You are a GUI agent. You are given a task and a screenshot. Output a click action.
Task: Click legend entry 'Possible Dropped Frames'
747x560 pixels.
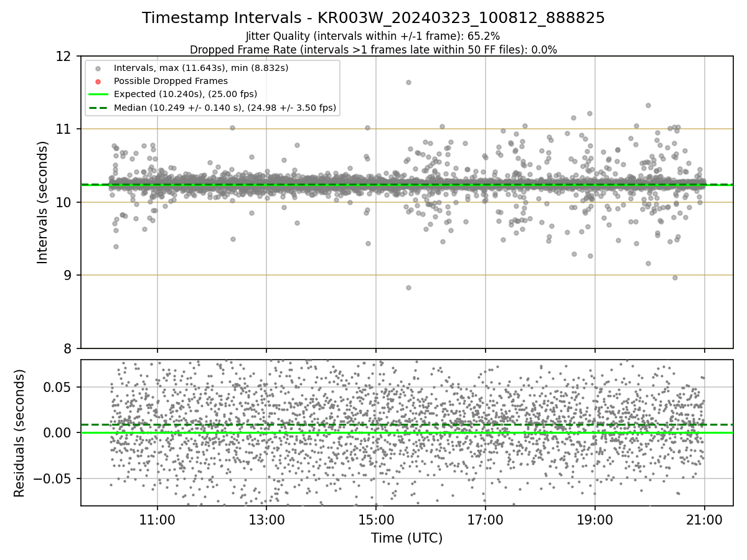[x=171, y=81]
